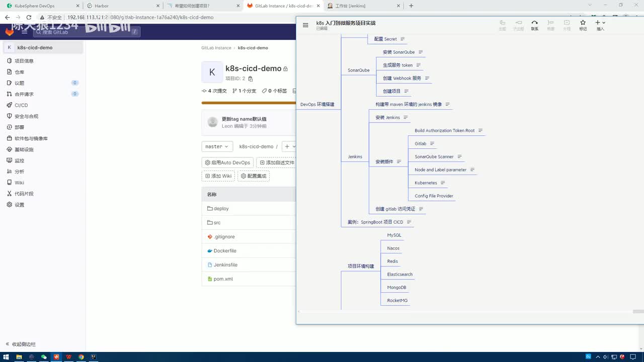Screen dimensions: 644x362
Task: Open the Dockerfile in the file list
Action: (225, 251)
